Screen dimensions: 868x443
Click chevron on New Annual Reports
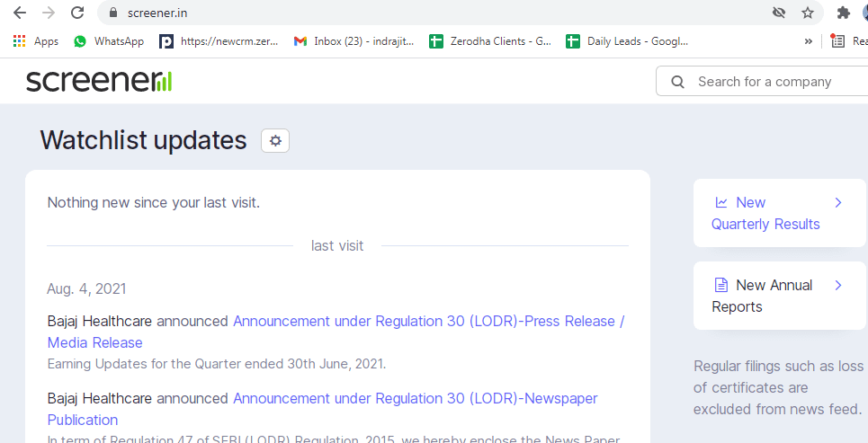pyautogui.click(x=838, y=286)
